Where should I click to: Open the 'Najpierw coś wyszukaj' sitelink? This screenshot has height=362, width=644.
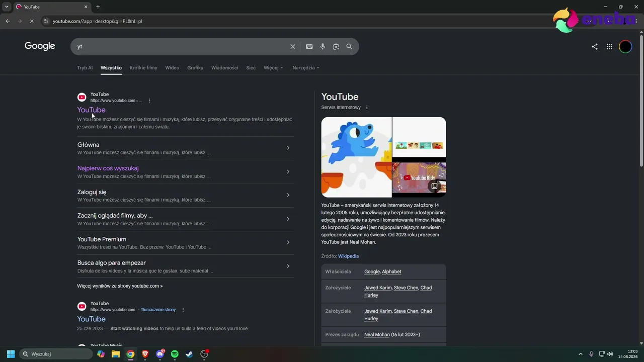click(x=108, y=168)
